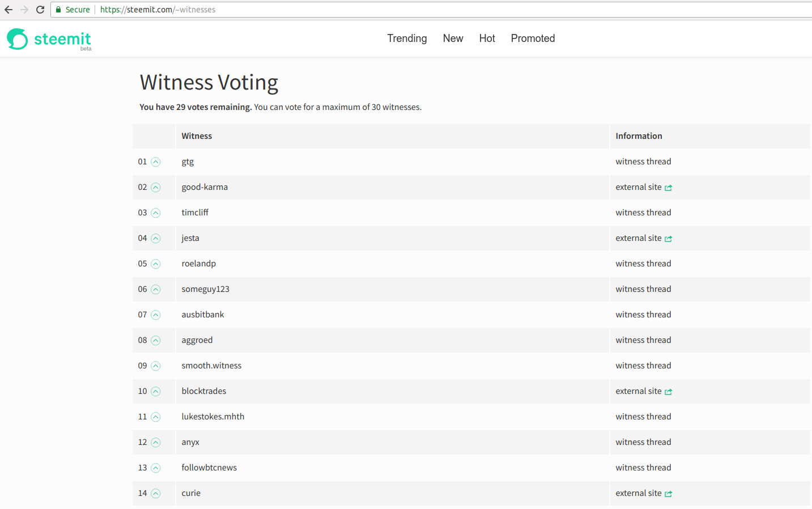Toggle the upvote for witness gtg
This screenshot has width=812, height=509.
click(156, 162)
